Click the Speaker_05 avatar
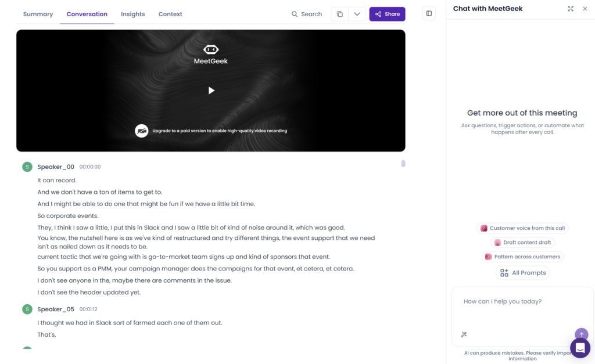 27,309
